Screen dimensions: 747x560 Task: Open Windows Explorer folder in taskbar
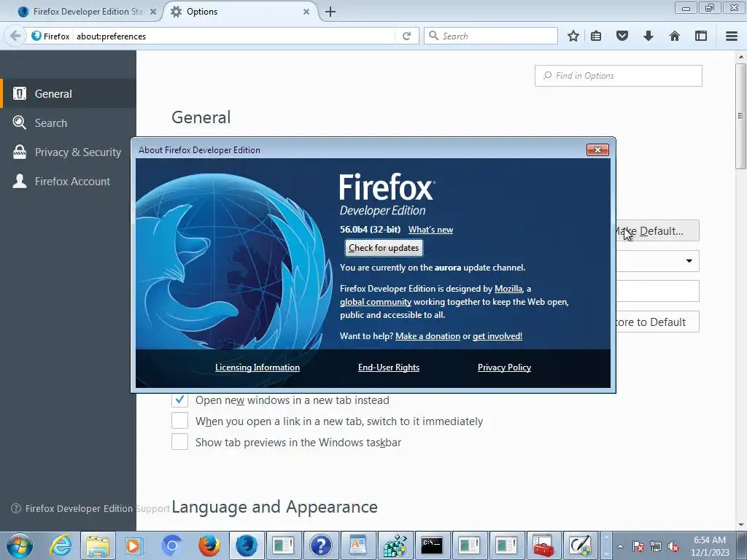click(98, 545)
